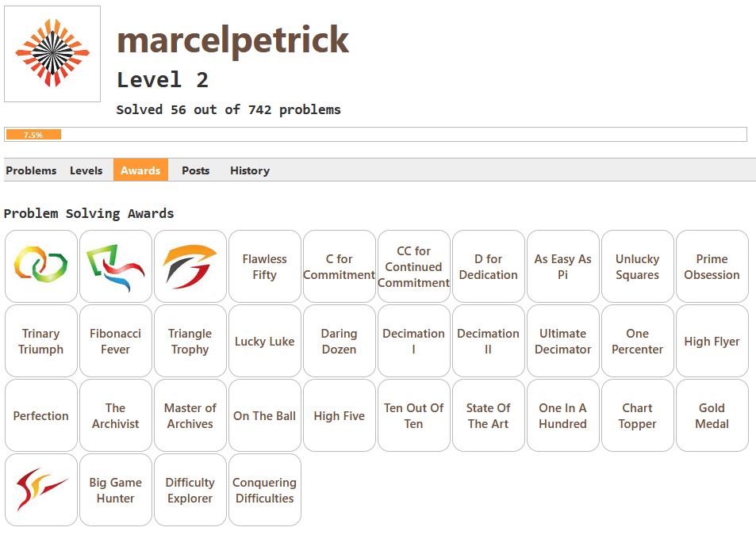
Task: Select the green-red ribbon award icon
Action: 116,266
